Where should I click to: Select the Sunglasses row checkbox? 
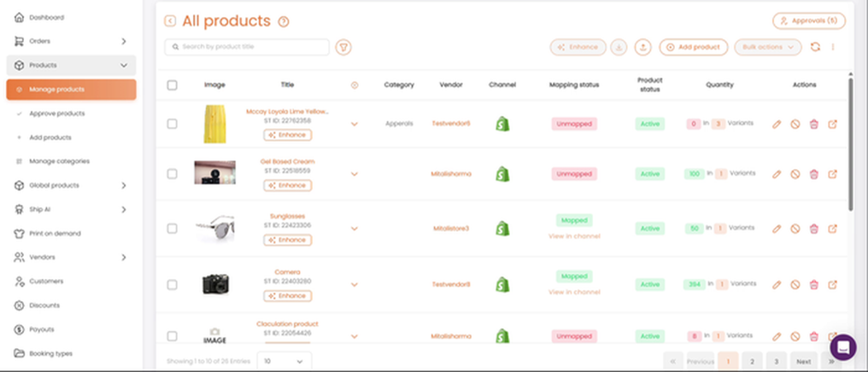point(173,229)
